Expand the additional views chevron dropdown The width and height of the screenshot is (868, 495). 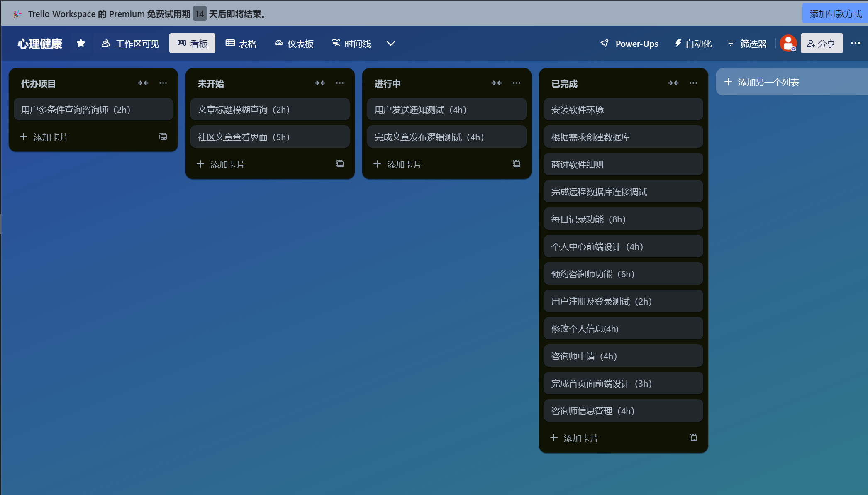click(390, 43)
